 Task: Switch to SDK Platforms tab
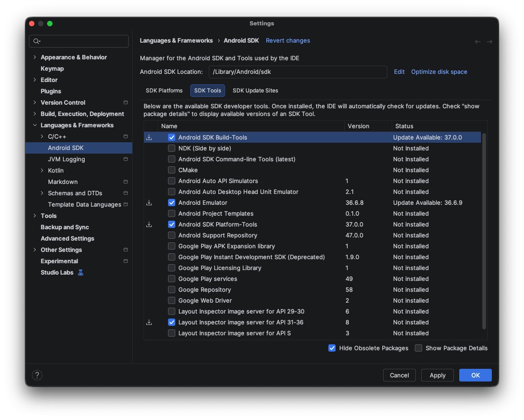[x=164, y=91]
